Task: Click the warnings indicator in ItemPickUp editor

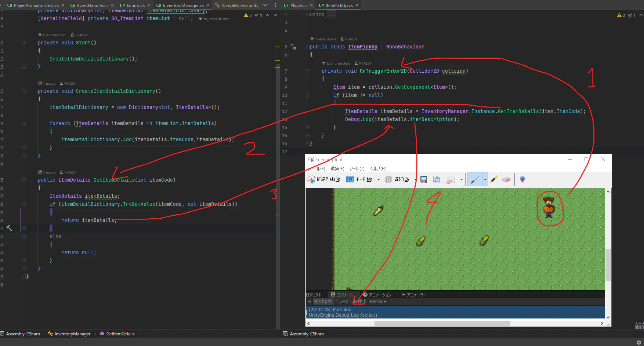Action: [621, 15]
